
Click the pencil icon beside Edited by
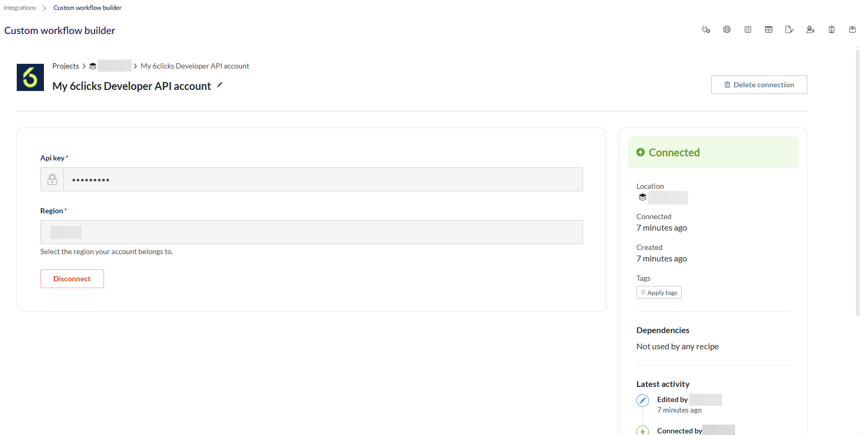(643, 400)
